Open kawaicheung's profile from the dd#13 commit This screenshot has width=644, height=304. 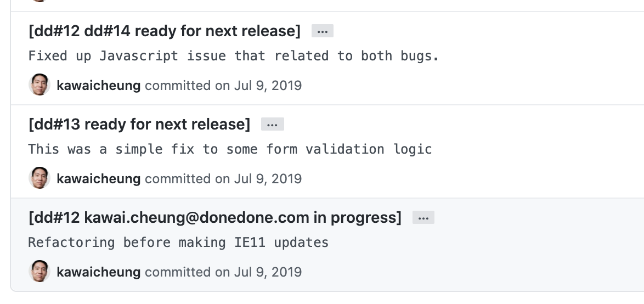[99, 179]
